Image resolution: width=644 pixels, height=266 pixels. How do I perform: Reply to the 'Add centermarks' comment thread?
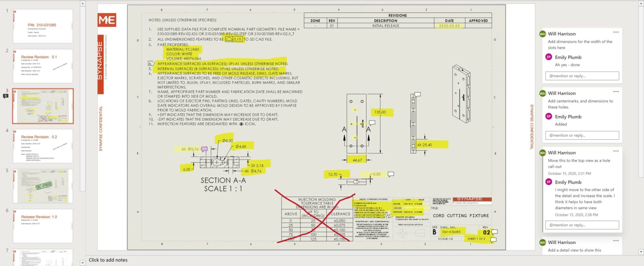582,135
